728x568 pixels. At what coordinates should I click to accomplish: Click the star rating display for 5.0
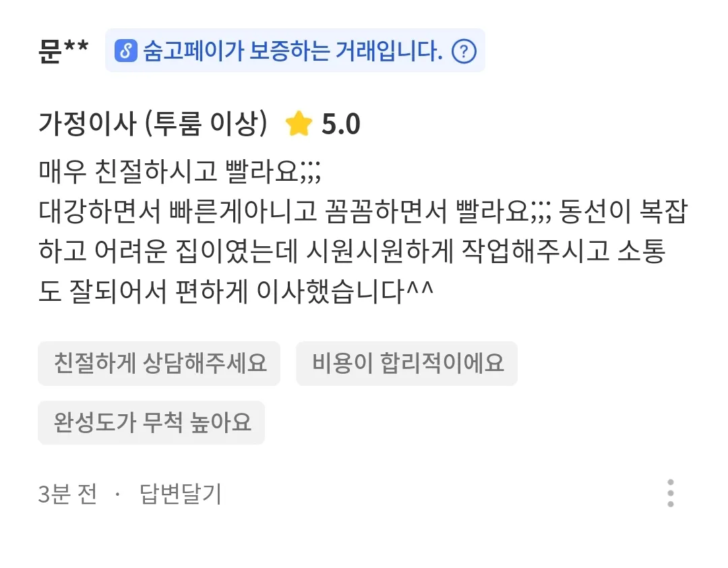click(324, 123)
